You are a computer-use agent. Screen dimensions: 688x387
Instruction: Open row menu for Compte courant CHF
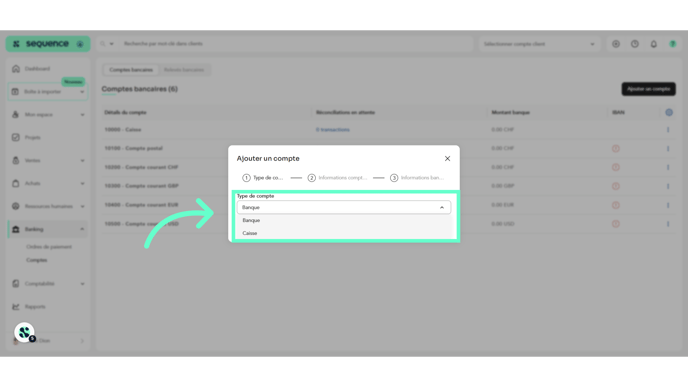(668, 168)
